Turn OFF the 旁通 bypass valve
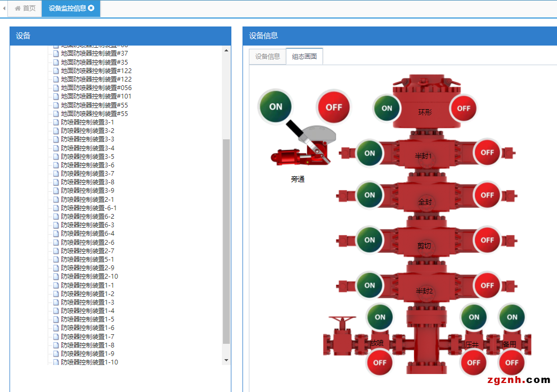 tap(334, 107)
